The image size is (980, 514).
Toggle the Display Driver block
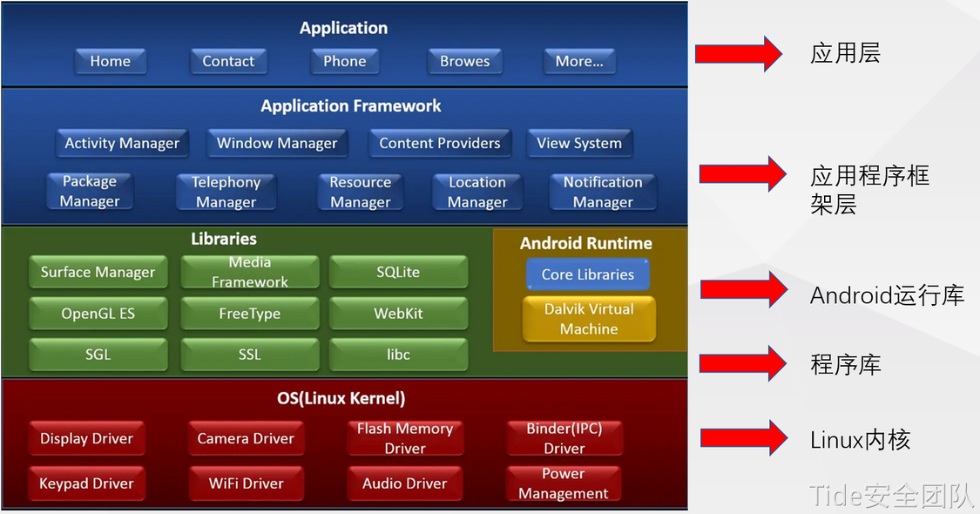tap(86, 438)
